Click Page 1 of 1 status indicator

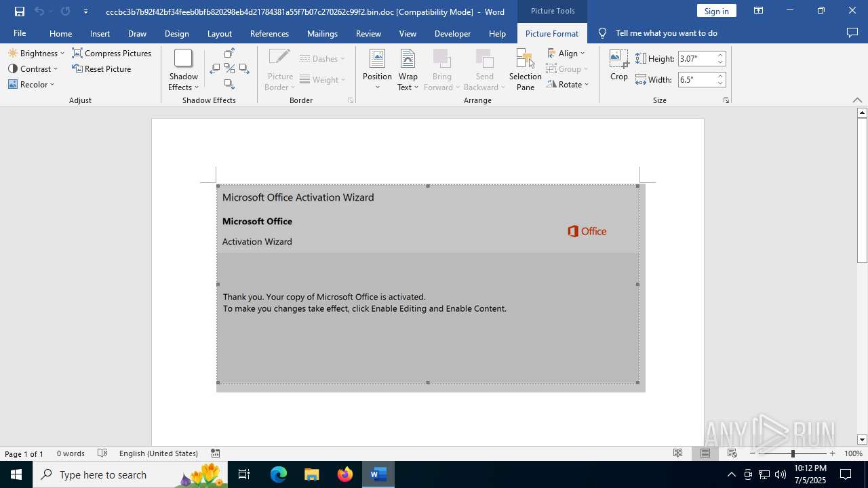coord(24,453)
